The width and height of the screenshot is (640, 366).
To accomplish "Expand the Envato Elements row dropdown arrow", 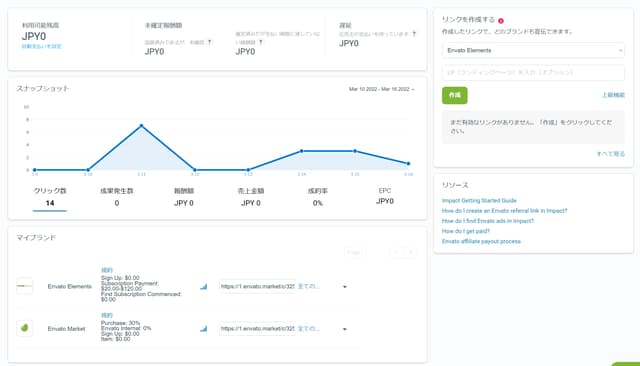I will 345,287.
